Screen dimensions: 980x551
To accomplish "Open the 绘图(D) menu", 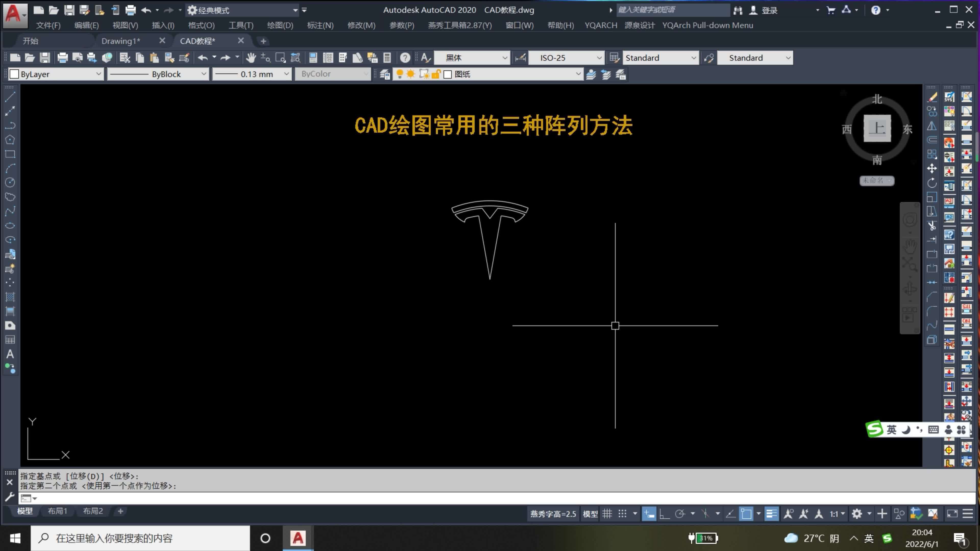I will click(280, 26).
